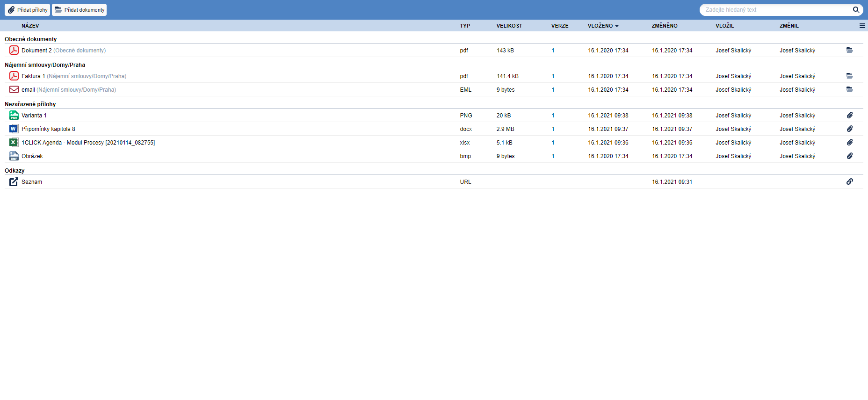Click the paperclip icon in Obrázek row

point(850,156)
